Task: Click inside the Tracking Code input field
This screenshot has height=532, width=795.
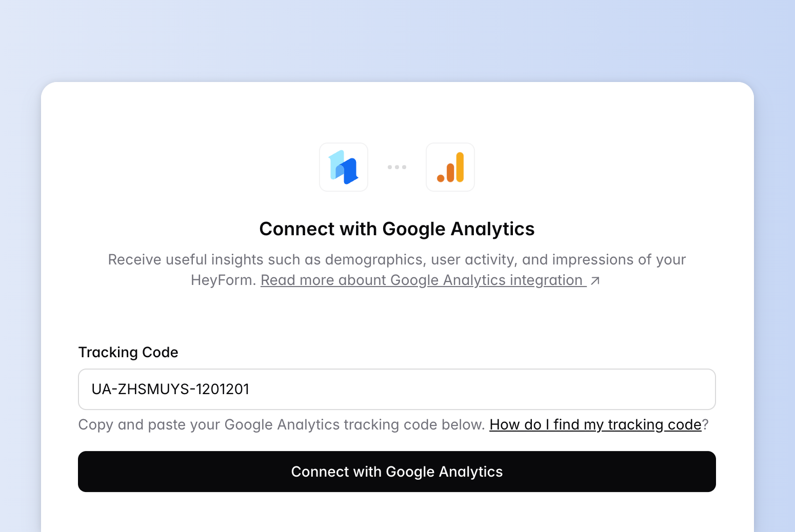Action: pyautogui.click(x=396, y=390)
